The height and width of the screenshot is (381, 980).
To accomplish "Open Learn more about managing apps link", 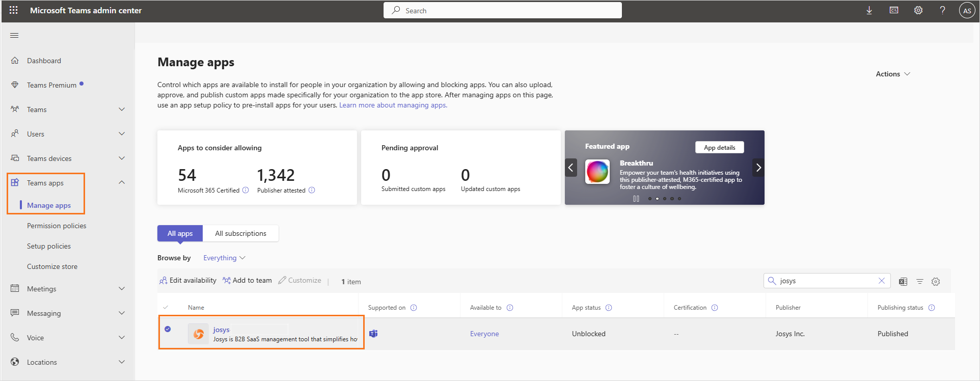I will pyautogui.click(x=393, y=105).
